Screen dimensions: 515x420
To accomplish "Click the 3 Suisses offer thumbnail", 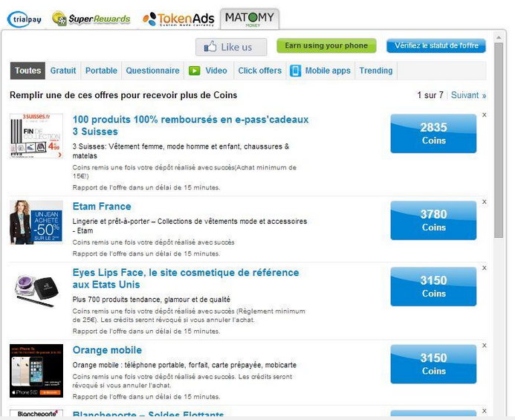I will click(36, 136).
